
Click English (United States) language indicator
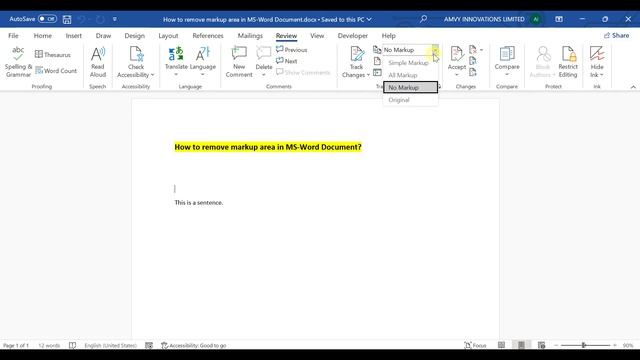111,345
